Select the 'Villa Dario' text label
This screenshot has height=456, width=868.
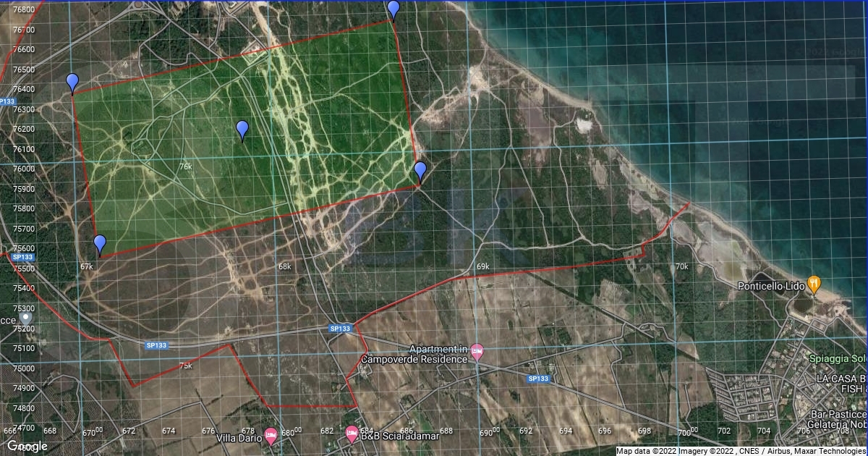[x=238, y=438]
